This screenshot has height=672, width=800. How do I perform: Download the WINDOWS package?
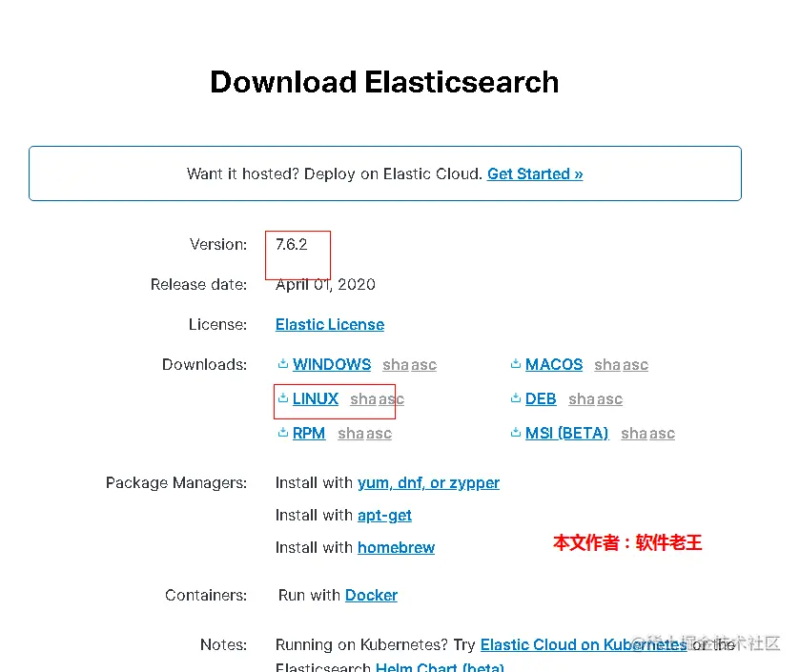(x=332, y=364)
